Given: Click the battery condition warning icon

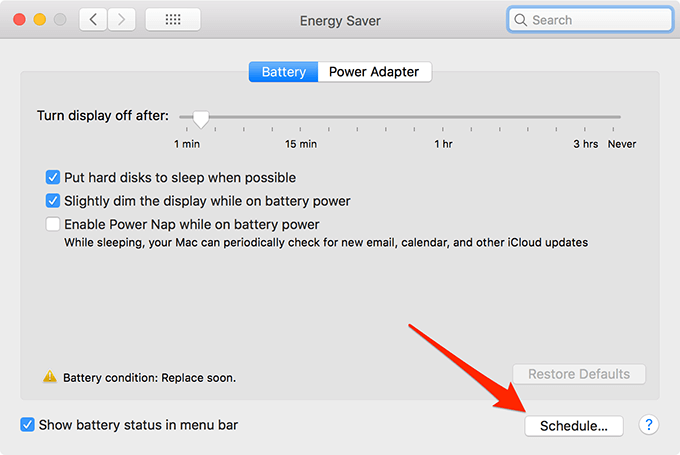Looking at the screenshot, I should [x=50, y=377].
